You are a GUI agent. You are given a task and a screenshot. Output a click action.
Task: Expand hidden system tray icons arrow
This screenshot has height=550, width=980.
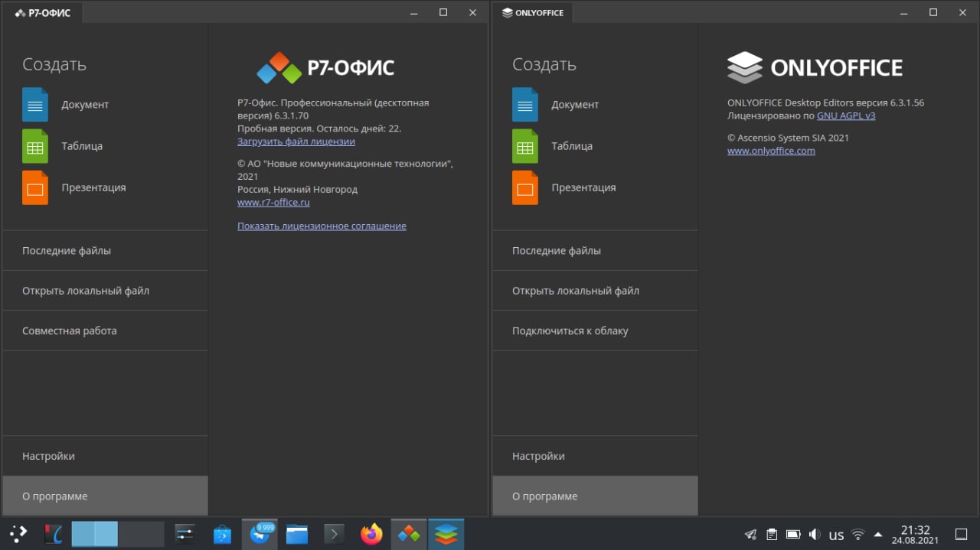(878, 534)
